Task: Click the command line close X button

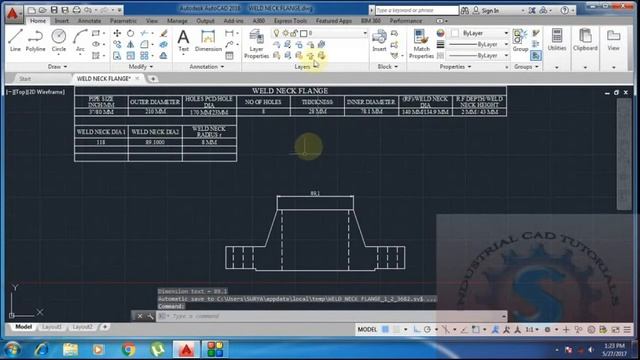Action: coord(140,316)
